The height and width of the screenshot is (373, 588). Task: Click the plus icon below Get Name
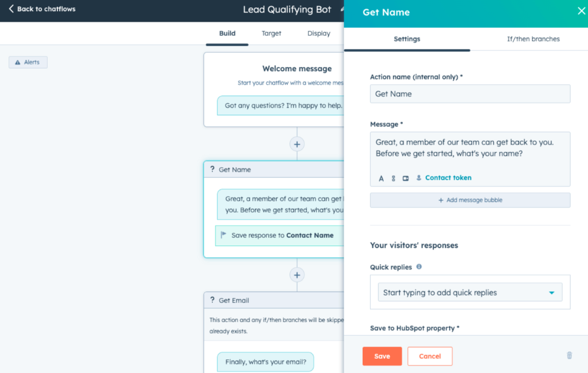coord(297,274)
